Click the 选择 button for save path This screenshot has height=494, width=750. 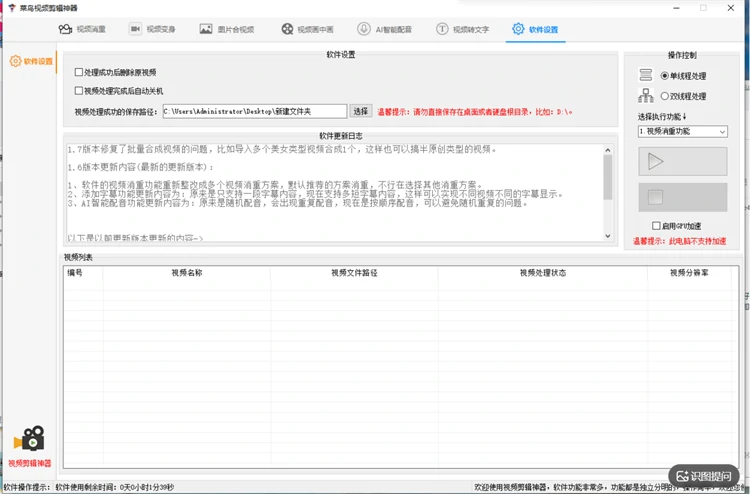point(360,111)
